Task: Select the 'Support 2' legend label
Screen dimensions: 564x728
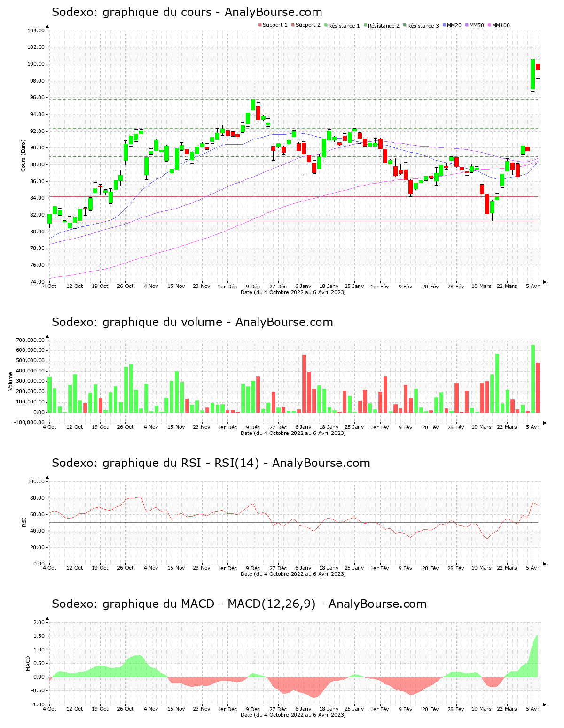Action: tap(308, 25)
